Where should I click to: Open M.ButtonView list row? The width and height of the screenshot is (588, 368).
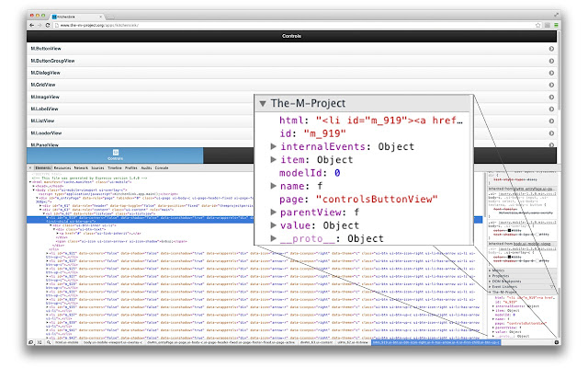(292, 49)
